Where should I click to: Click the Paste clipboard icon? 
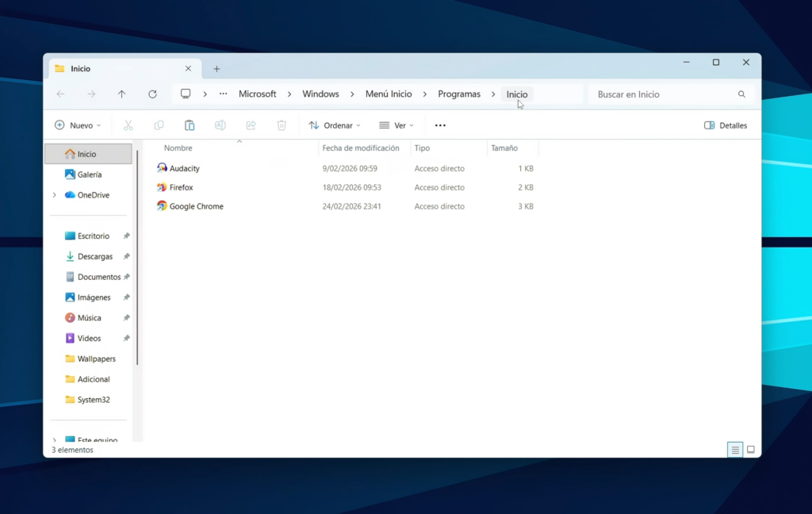click(x=190, y=125)
